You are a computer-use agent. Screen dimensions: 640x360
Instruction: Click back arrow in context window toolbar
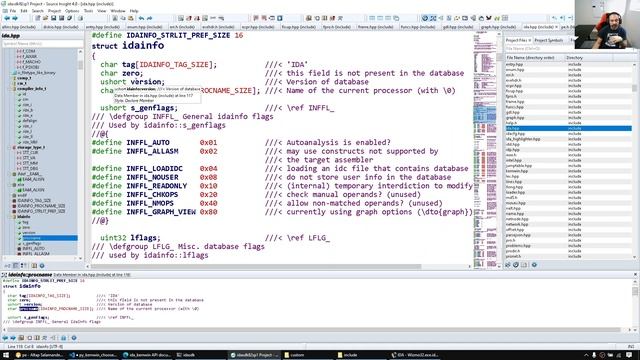(5, 338)
